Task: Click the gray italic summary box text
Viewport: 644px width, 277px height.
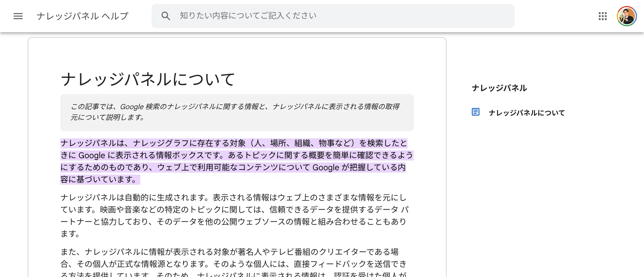Action: click(x=235, y=112)
